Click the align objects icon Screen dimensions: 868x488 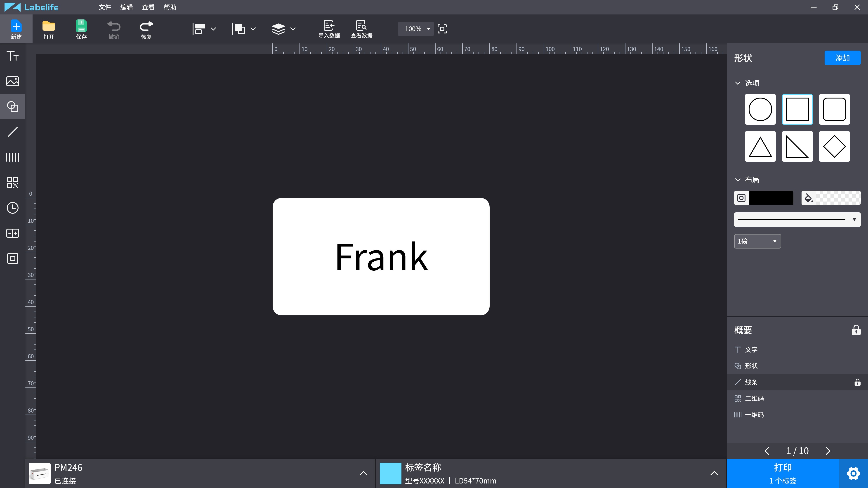199,29
